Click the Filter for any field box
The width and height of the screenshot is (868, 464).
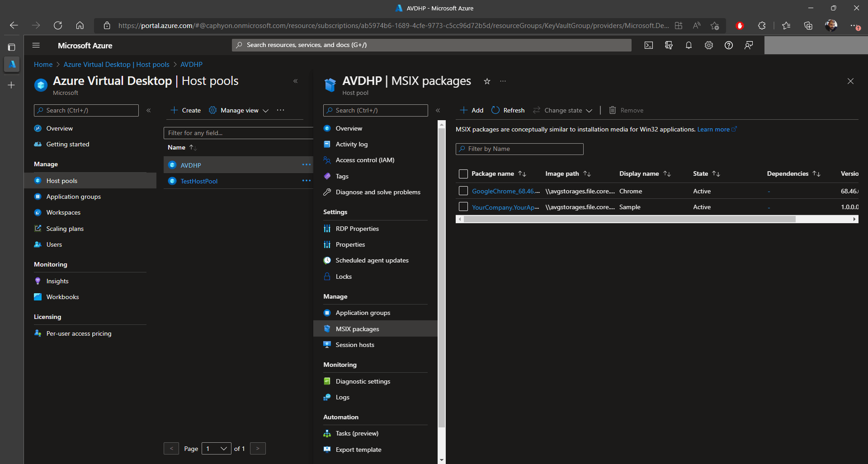[x=238, y=133]
